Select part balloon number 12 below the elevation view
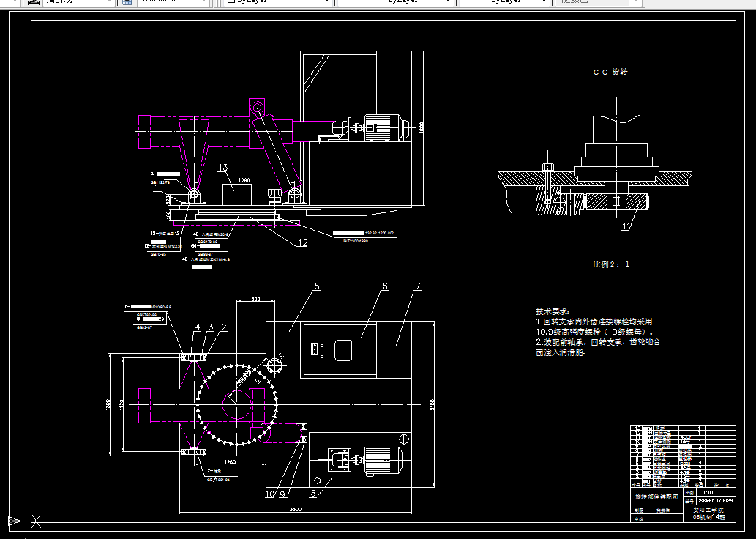Viewport: 756px width, 539px height. (x=302, y=242)
